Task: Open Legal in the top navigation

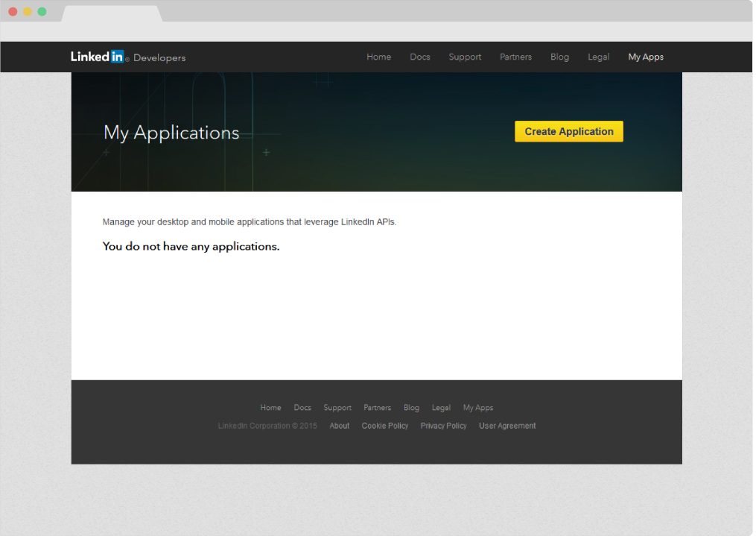Action: 598,57
